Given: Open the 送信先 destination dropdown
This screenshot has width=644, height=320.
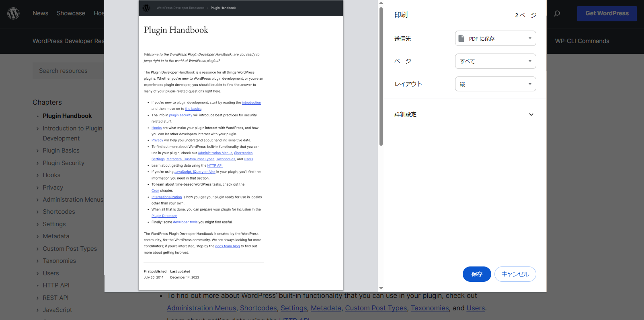Looking at the screenshot, I should coord(495,39).
